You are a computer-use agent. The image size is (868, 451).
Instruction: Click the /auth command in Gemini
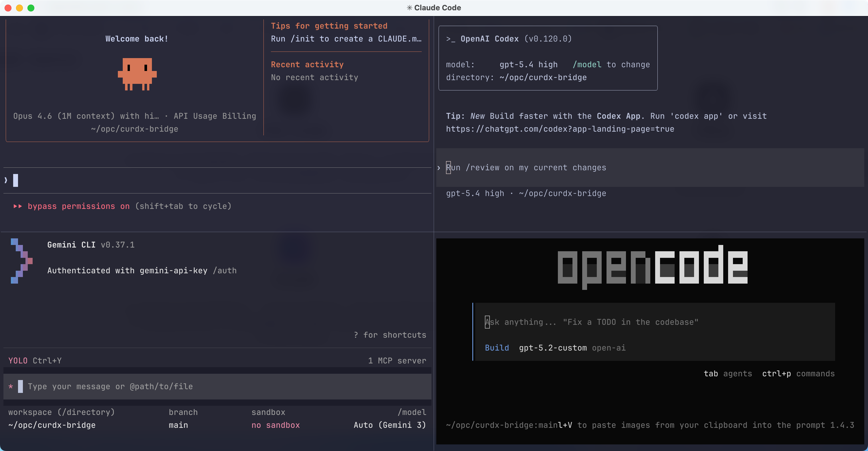[225, 271]
